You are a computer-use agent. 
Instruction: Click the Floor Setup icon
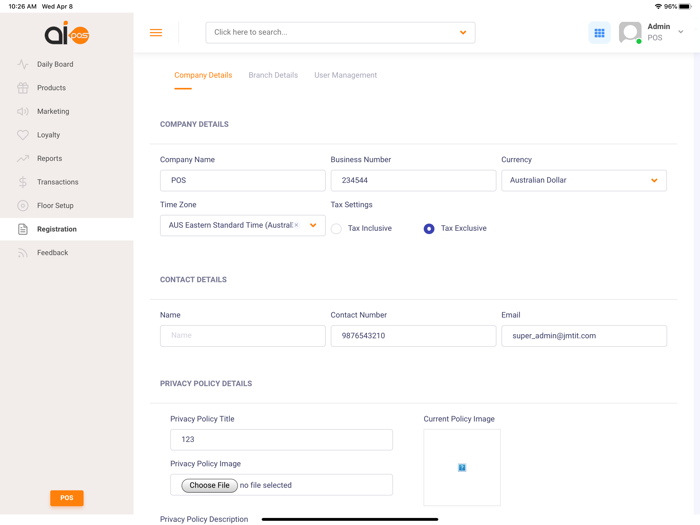coord(23,205)
